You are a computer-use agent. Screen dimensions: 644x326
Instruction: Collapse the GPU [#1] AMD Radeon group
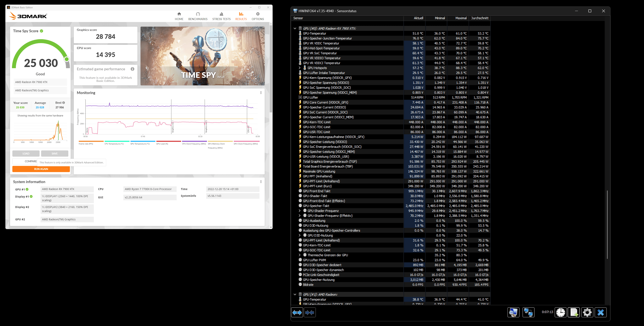[295, 295]
